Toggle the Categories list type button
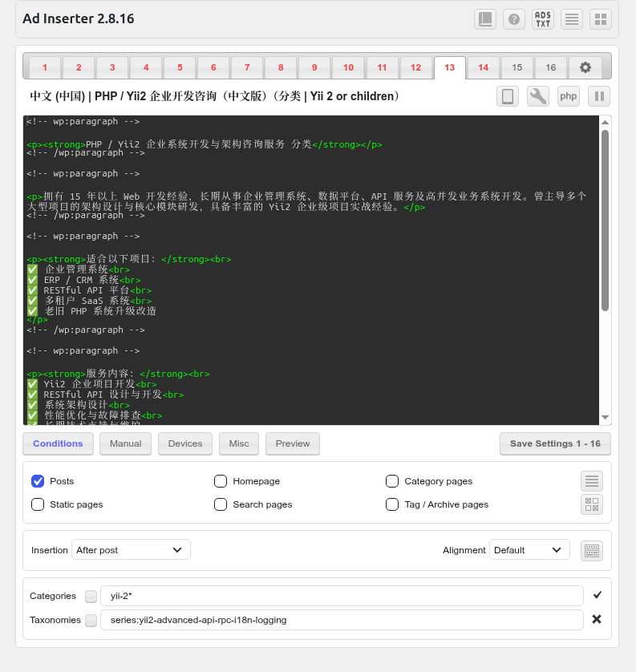The height and width of the screenshot is (672, 636). pyautogui.click(x=91, y=596)
